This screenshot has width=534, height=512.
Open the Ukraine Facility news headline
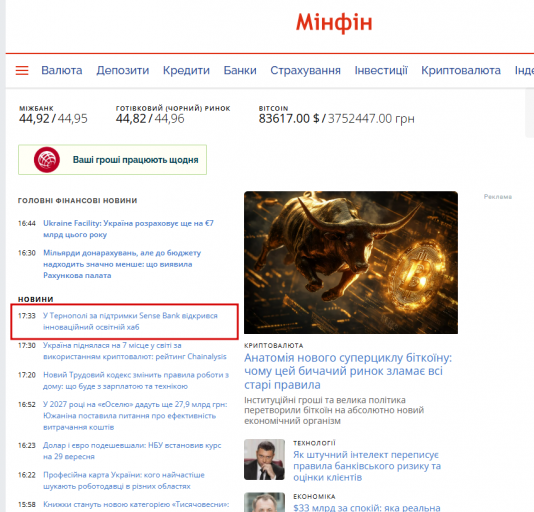coord(128,229)
